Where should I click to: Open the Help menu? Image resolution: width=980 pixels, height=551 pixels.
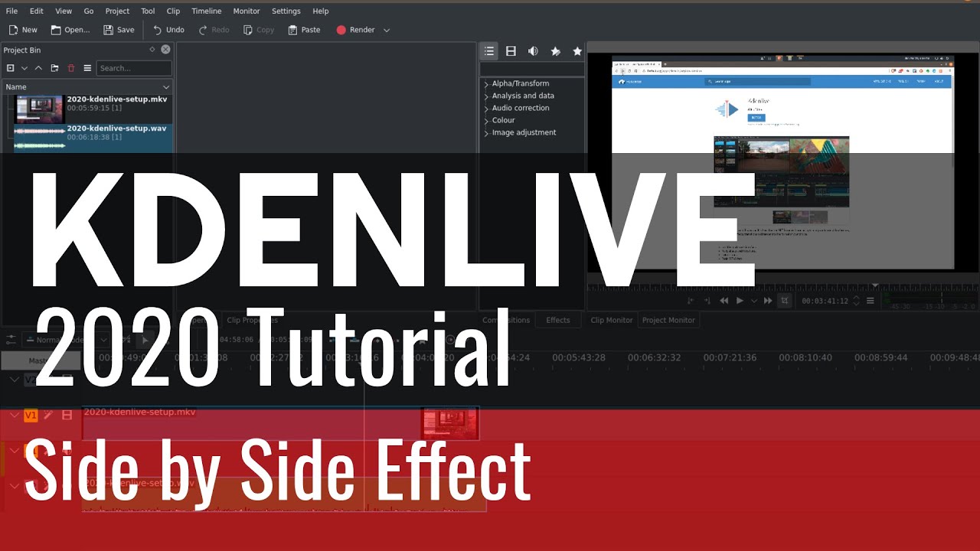tap(321, 11)
